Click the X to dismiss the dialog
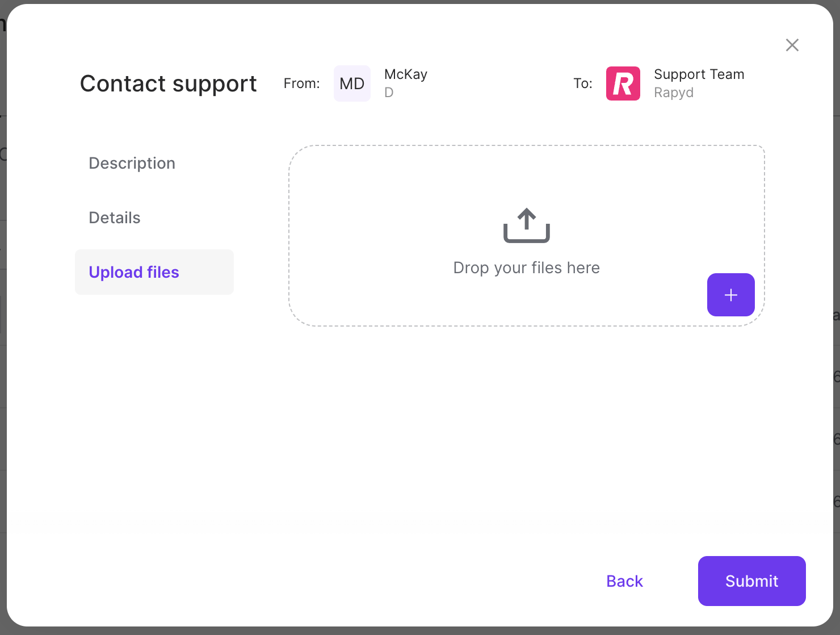Image resolution: width=840 pixels, height=635 pixels. point(792,45)
